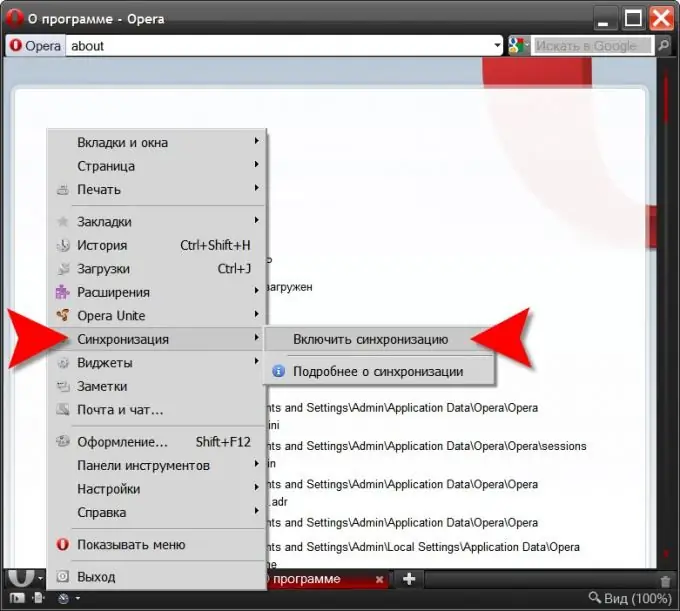Open the Страница menu entry
The height and width of the screenshot is (611, 680).
[157, 166]
